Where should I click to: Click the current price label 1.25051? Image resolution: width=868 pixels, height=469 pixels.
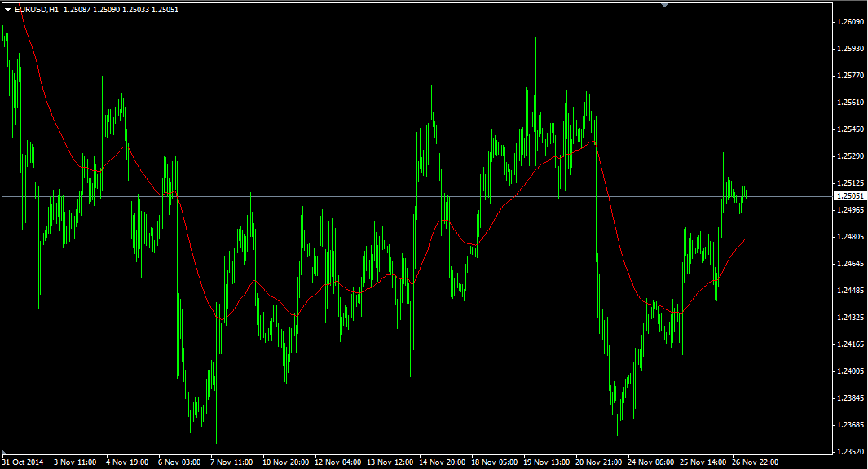850,196
